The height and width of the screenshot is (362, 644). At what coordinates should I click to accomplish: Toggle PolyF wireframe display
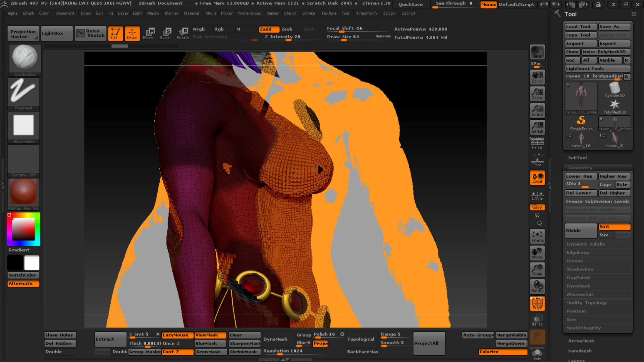coord(537,303)
